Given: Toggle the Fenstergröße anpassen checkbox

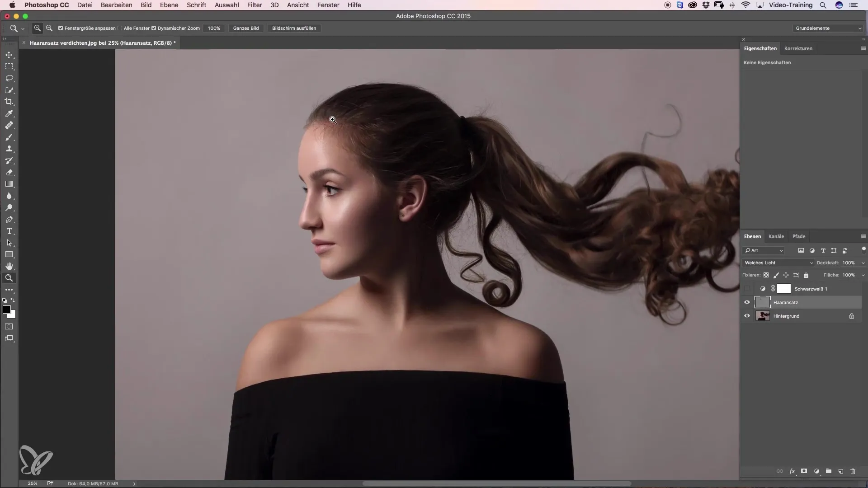Looking at the screenshot, I should [61, 28].
